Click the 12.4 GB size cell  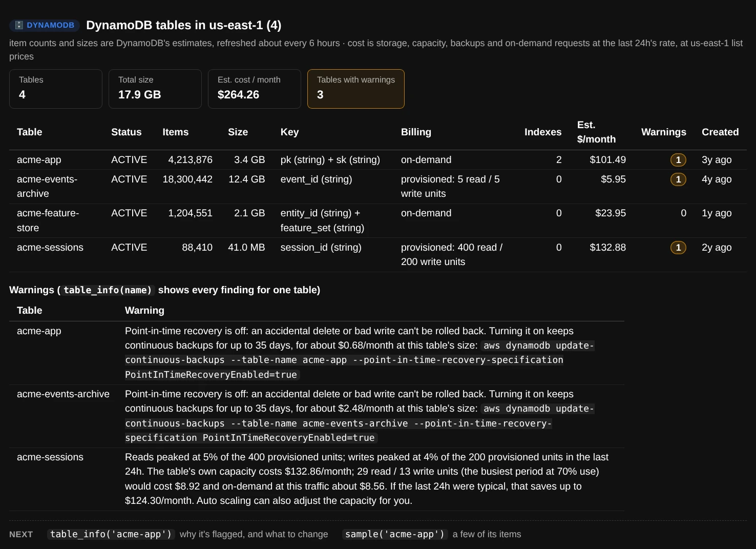point(247,179)
